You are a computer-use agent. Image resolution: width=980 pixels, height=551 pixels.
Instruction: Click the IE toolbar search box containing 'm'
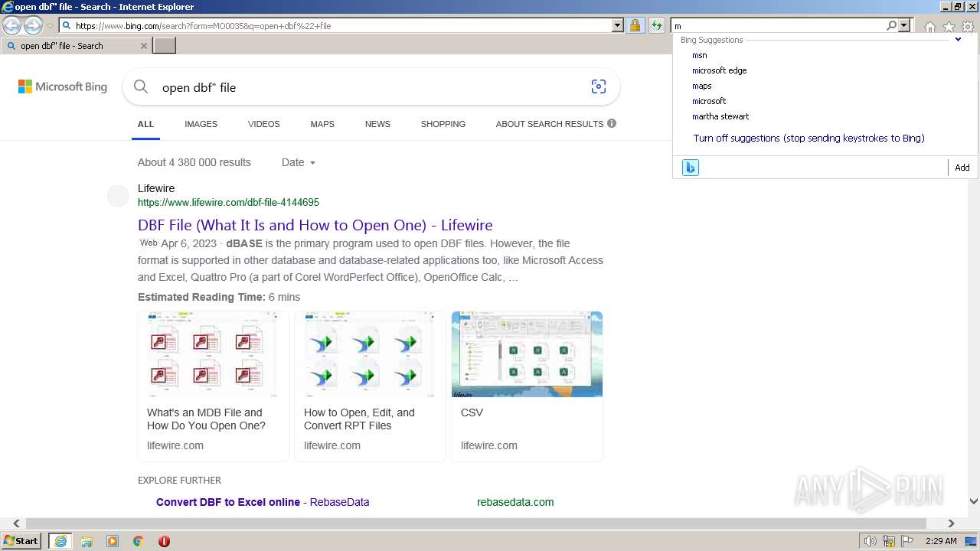click(777, 25)
